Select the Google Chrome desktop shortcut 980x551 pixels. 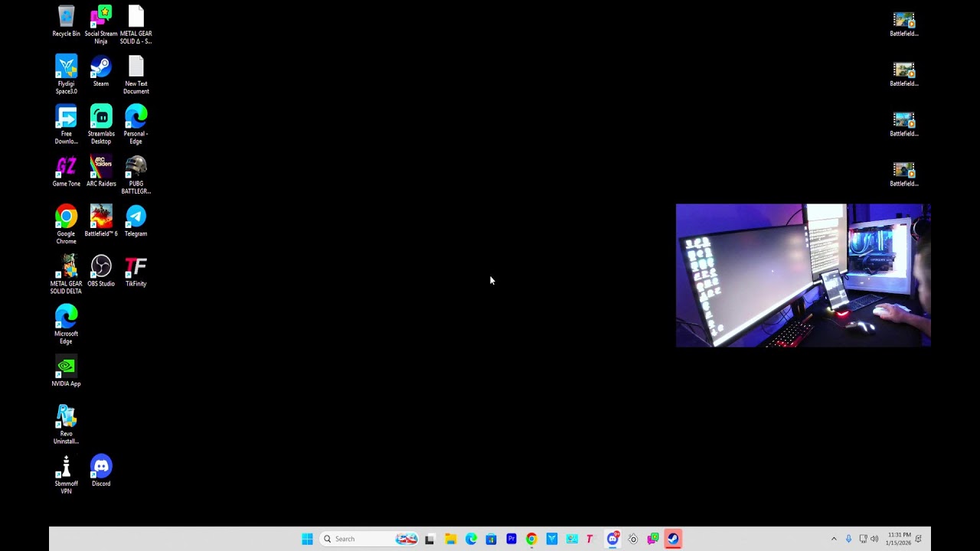coord(66,224)
